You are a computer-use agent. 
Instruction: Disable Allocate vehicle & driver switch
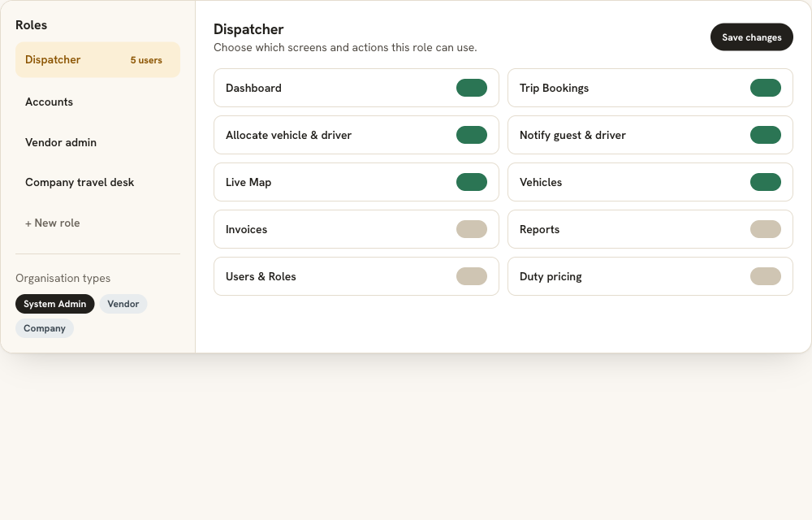click(x=471, y=135)
